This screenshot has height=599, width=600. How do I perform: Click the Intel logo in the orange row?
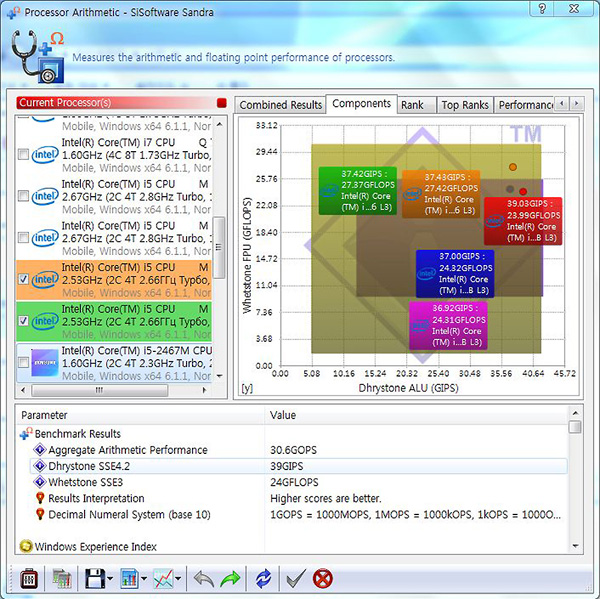click(x=45, y=279)
